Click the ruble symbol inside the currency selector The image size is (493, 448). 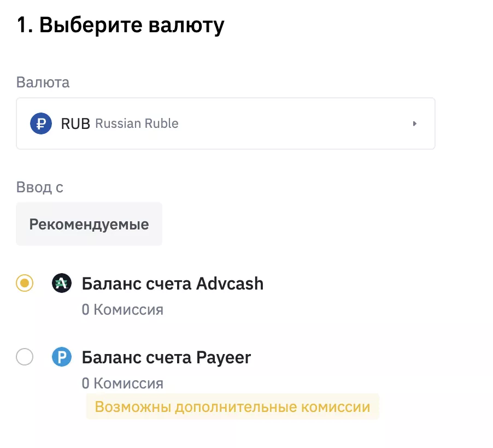[x=41, y=123]
